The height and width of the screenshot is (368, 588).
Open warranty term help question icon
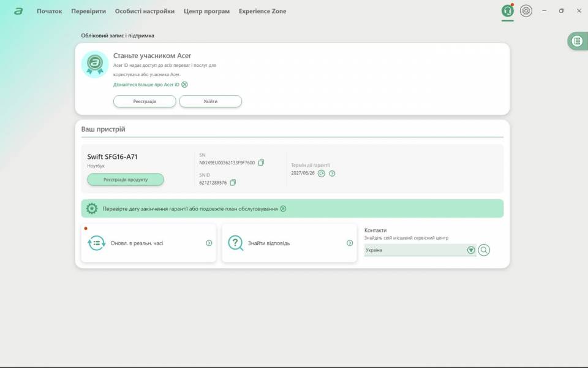tap(332, 173)
